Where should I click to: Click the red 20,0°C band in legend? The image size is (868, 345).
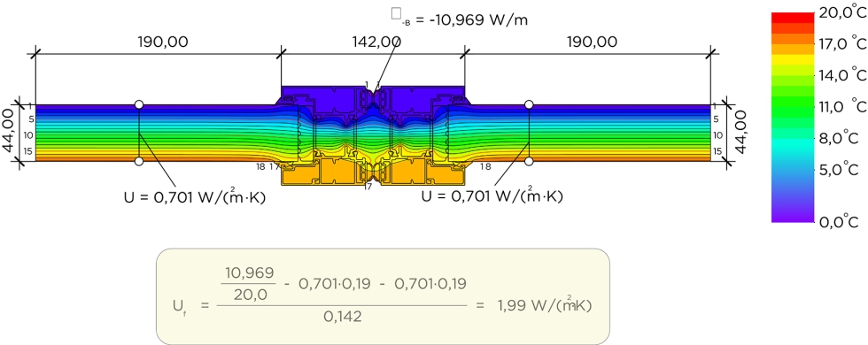[792, 17]
